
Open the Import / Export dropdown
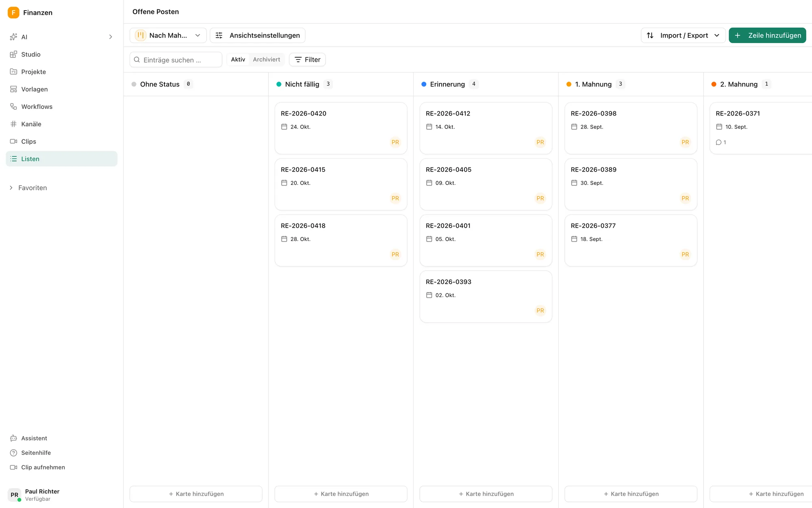click(x=683, y=35)
